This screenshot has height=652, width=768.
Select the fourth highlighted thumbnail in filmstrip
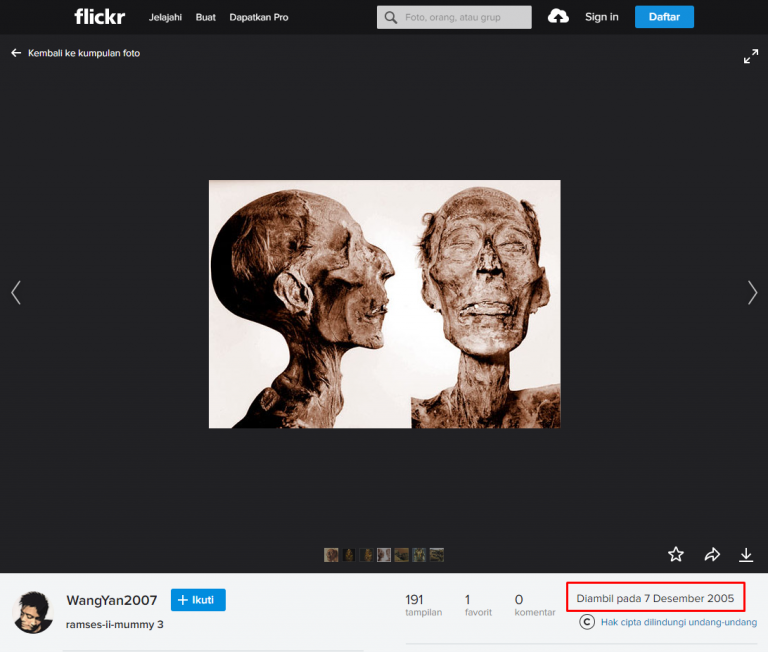(384, 555)
